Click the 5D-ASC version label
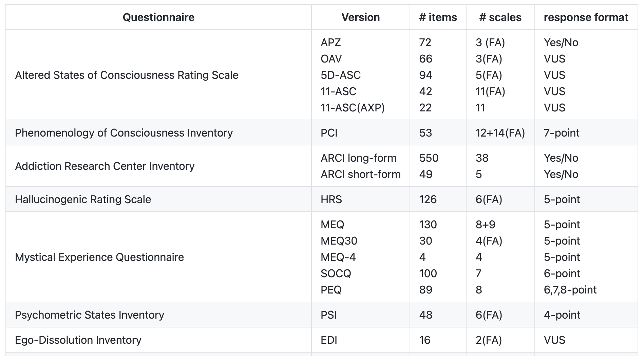This screenshot has height=356, width=644. click(341, 75)
